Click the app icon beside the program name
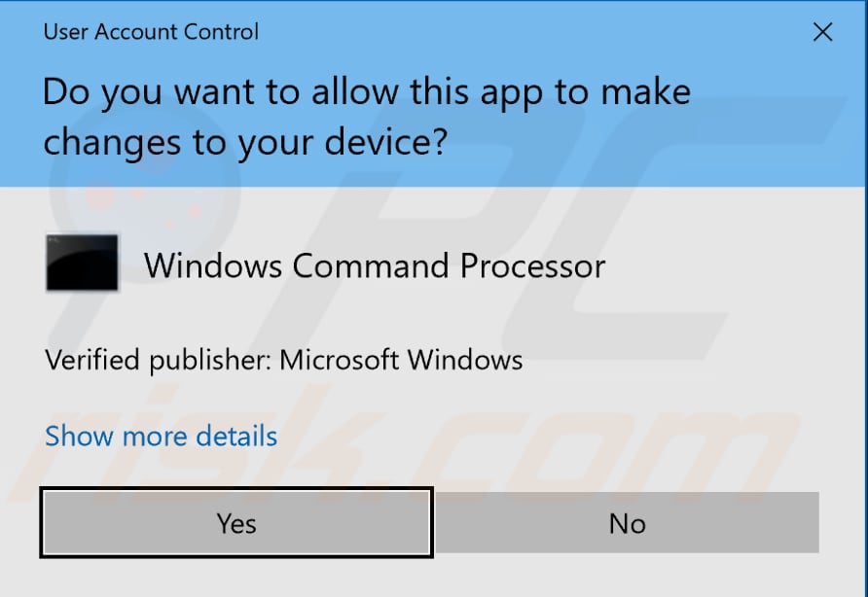 (82, 261)
